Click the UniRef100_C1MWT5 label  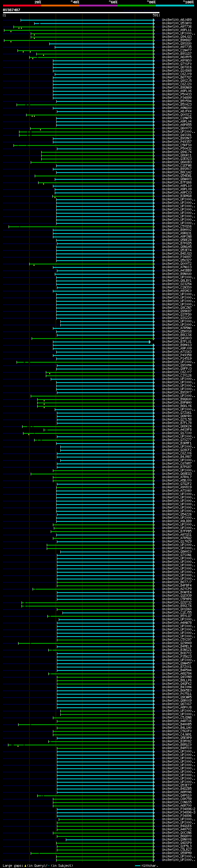pos(177,118)
